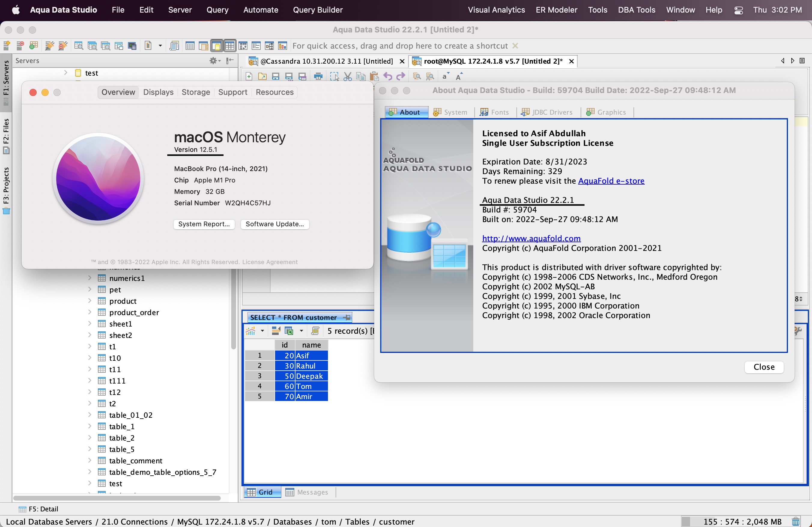Screen dimensions: 812x527
Task: Expand the product_order table node
Action: (90, 312)
